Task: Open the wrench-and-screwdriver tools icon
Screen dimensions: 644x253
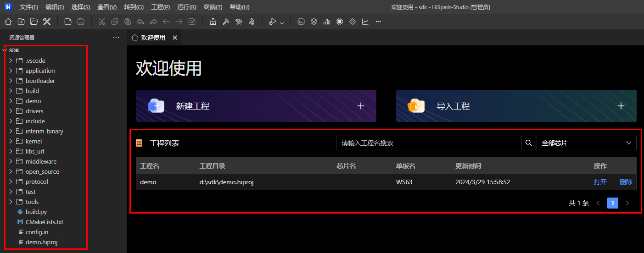Action: 46,22
